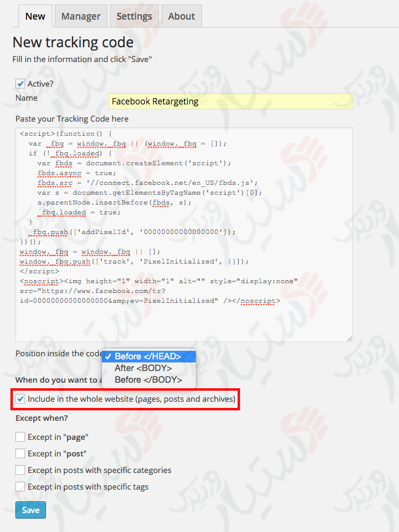Open the Manager tab

pos(80,16)
